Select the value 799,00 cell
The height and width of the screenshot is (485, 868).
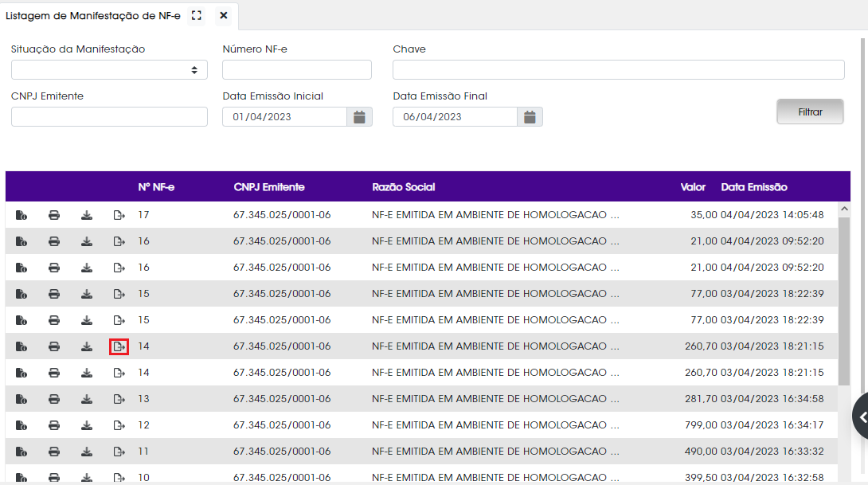tap(701, 425)
